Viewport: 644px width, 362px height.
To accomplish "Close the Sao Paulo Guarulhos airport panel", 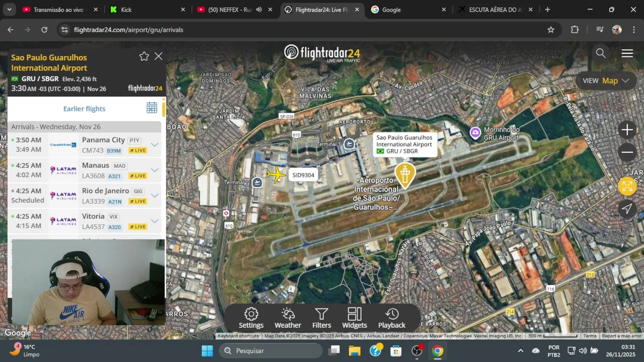I will tap(158, 56).
